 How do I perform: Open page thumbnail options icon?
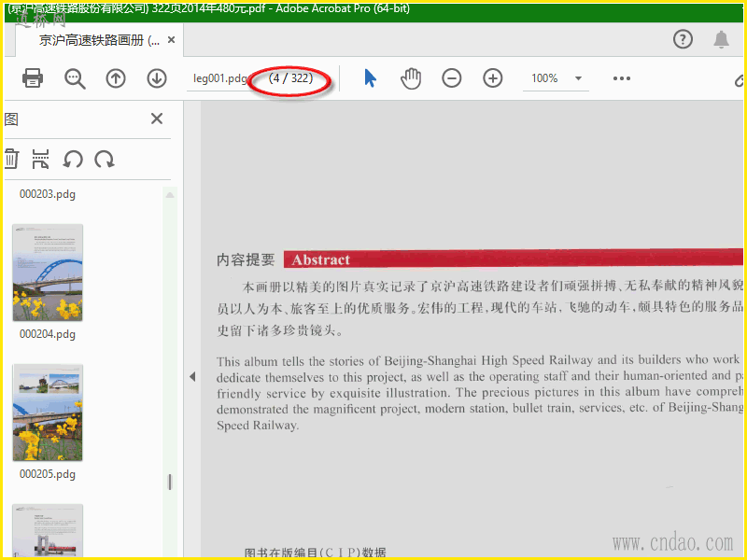(40, 159)
